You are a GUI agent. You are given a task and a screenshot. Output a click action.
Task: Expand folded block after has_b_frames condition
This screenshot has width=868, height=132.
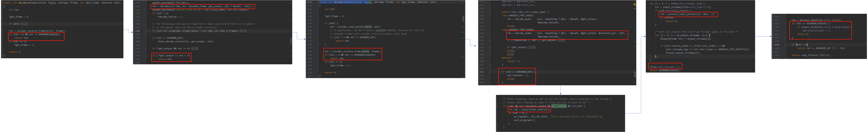(x=243, y=31)
